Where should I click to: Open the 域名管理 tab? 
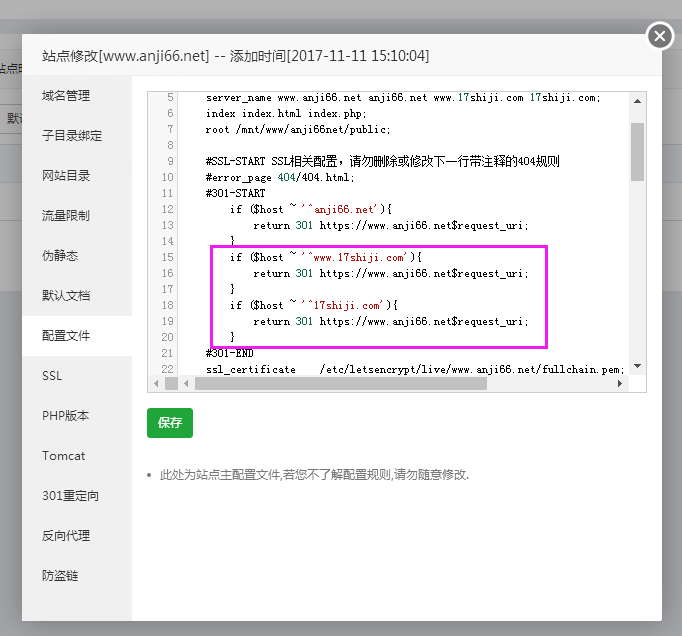click(x=77, y=96)
